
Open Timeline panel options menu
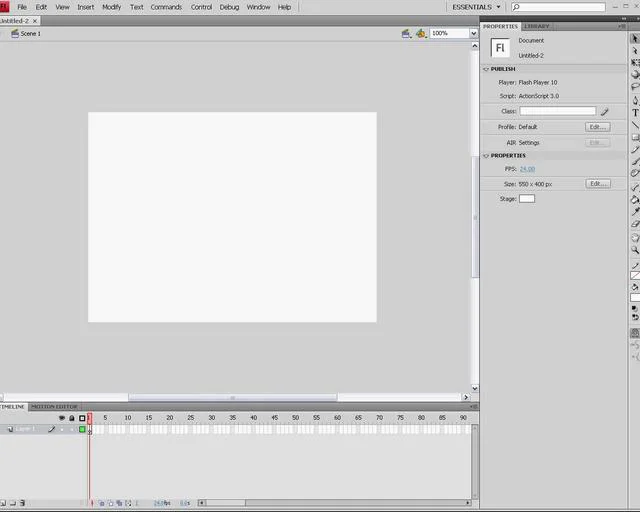(x=473, y=407)
